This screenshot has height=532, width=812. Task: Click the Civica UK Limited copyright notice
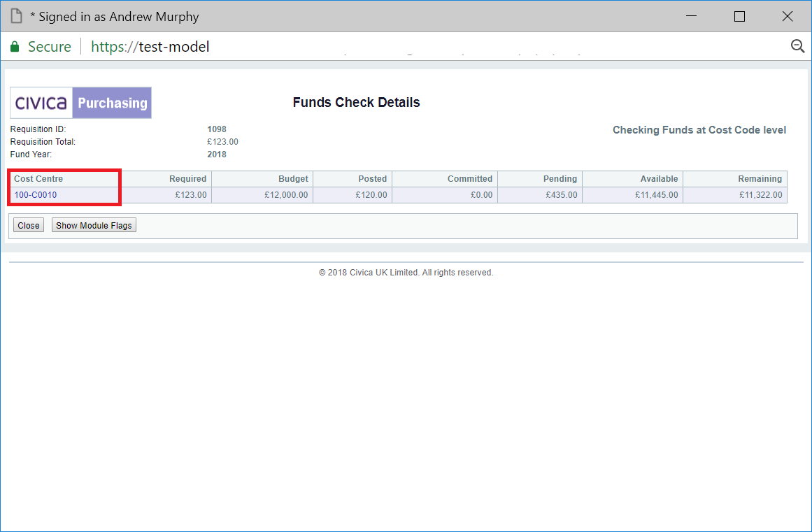click(406, 273)
